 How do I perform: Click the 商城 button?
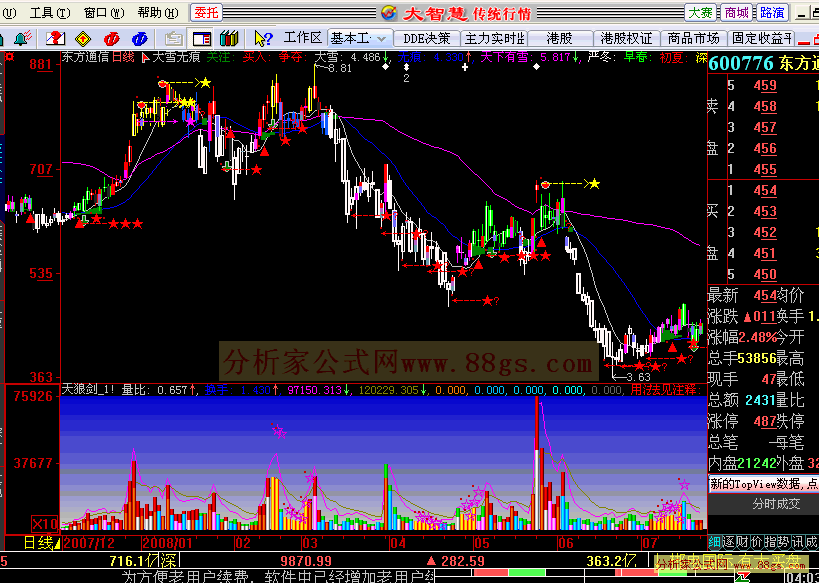736,13
